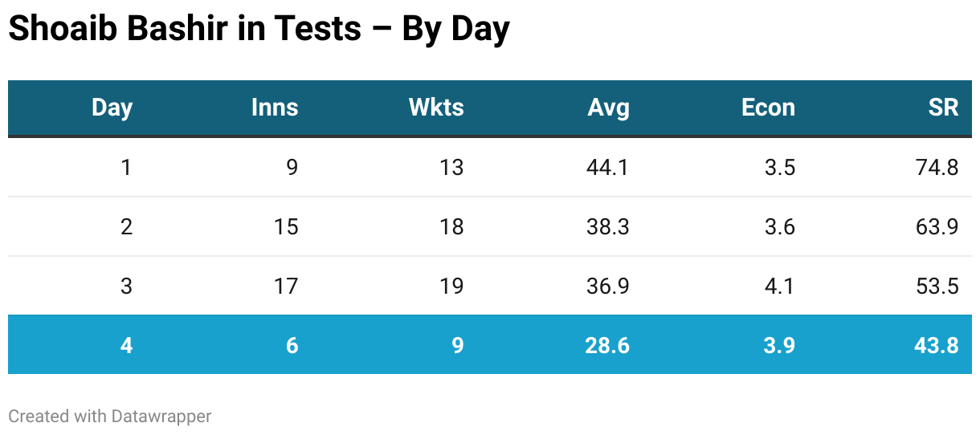This screenshot has width=980, height=435.
Task: Click the 'Created with Datawrapper' link
Action: click(110, 416)
